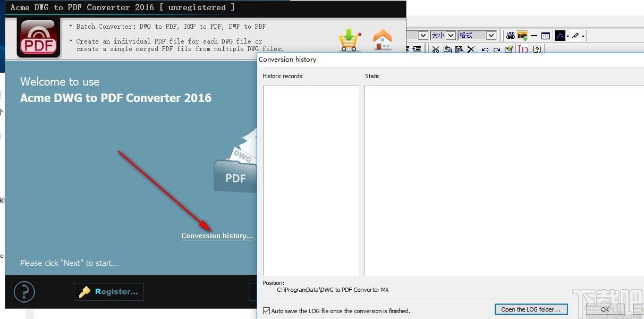Click inside the Historic records list
644x319 pixels.
tap(311, 181)
